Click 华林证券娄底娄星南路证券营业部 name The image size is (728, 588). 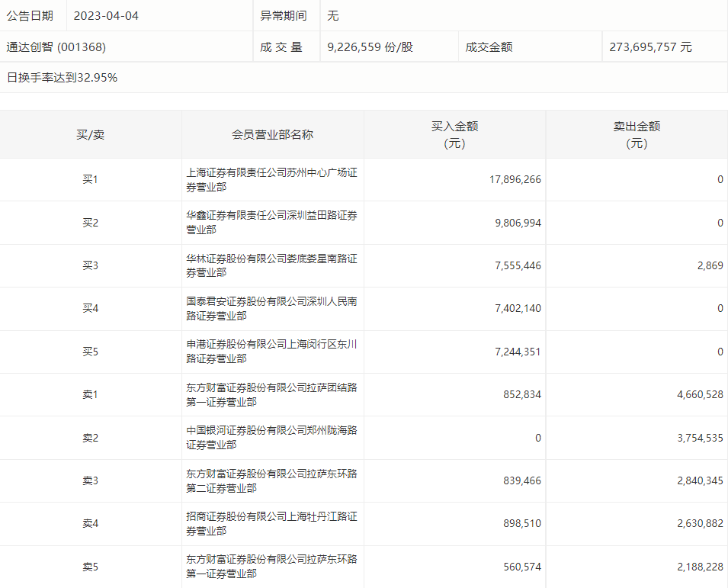[x=271, y=265]
